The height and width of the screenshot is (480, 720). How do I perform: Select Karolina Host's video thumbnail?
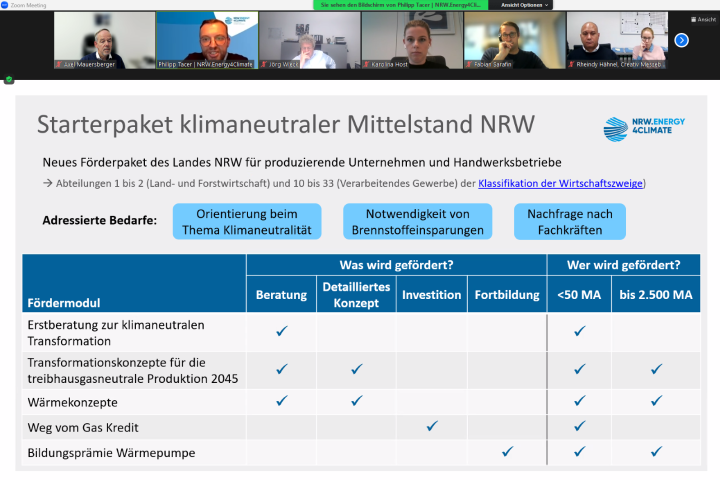click(412, 40)
